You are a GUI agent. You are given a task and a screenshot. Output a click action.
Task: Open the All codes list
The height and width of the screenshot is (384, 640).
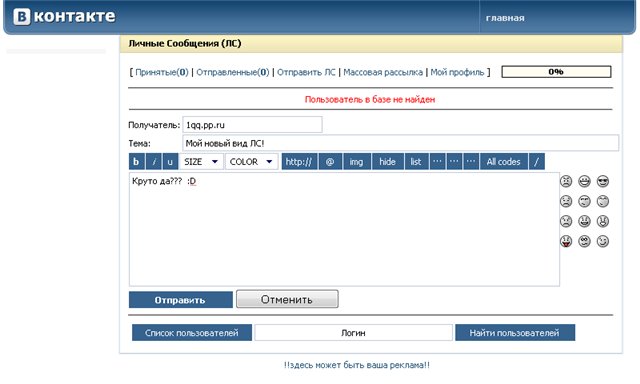click(504, 162)
